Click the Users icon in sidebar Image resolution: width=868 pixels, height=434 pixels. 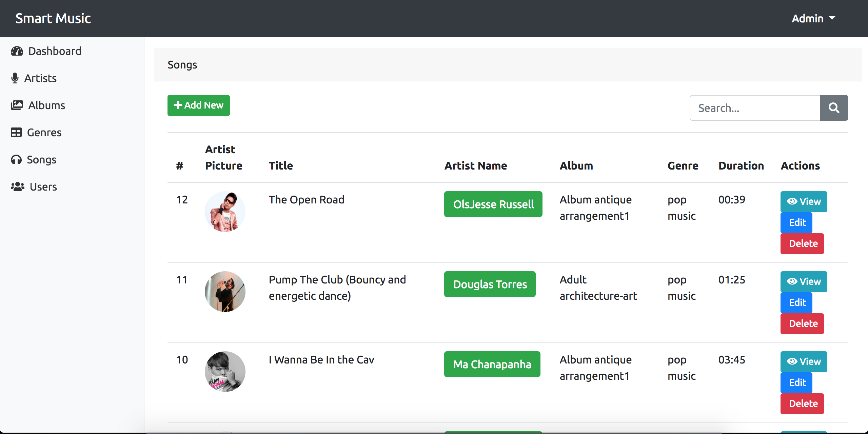(17, 186)
